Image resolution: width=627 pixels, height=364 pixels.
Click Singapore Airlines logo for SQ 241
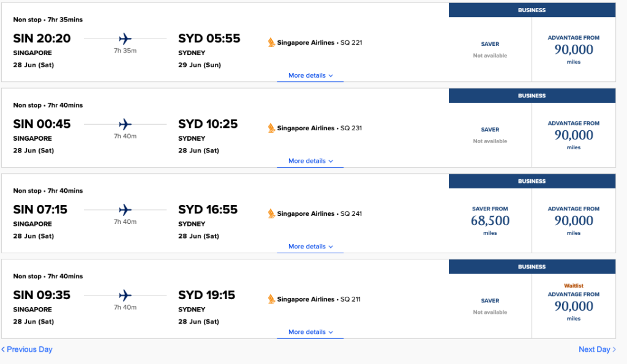[271, 214]
